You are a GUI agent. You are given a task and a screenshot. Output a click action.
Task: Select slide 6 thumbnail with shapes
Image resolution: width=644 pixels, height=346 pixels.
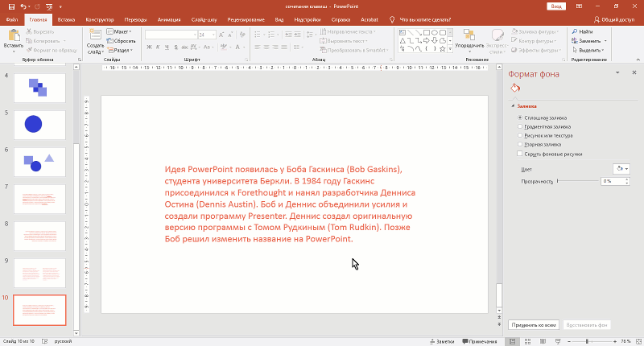click(x=39, y=162)
